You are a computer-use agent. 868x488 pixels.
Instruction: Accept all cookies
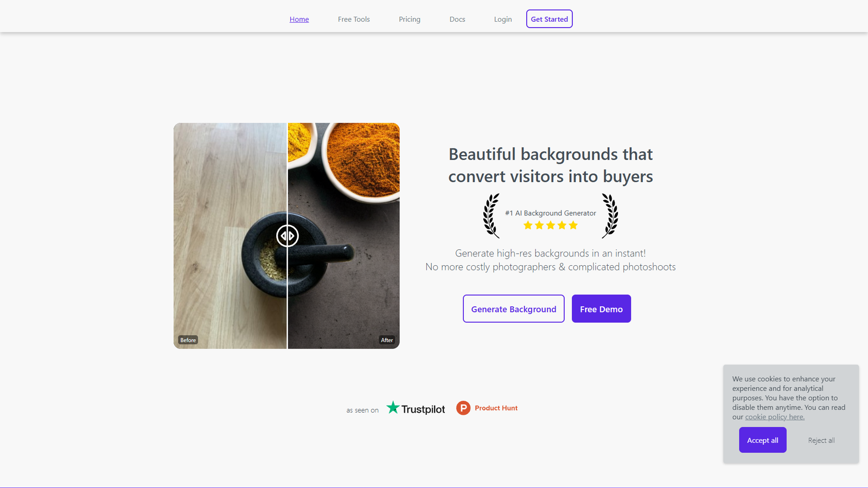click(762, 440)
